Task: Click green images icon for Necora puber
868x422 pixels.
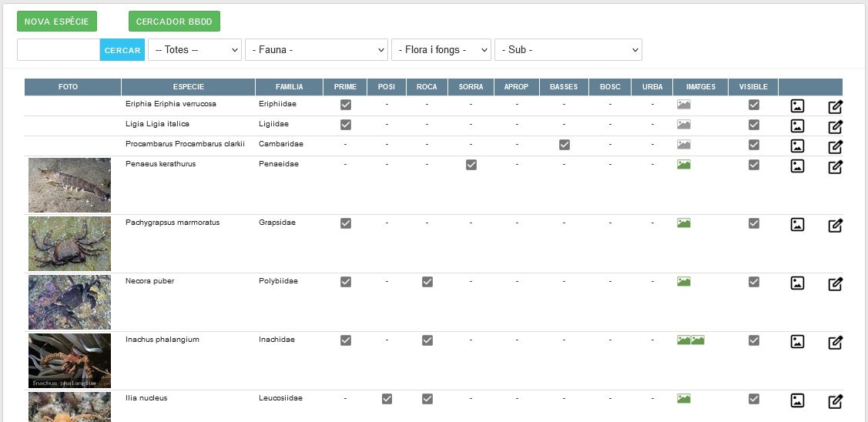Action: point(683,282)
